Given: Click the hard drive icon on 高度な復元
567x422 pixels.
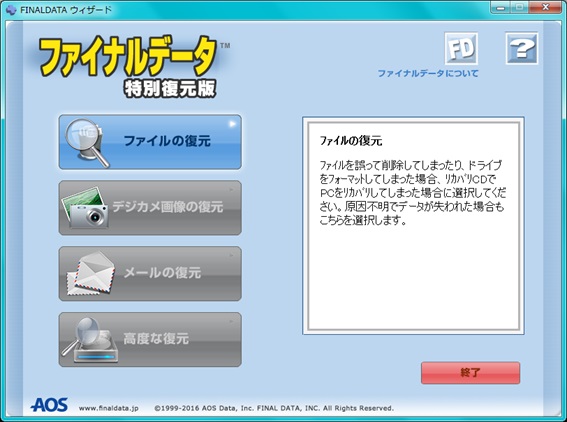Looking at the screenshot, I should tap(90, 340).
